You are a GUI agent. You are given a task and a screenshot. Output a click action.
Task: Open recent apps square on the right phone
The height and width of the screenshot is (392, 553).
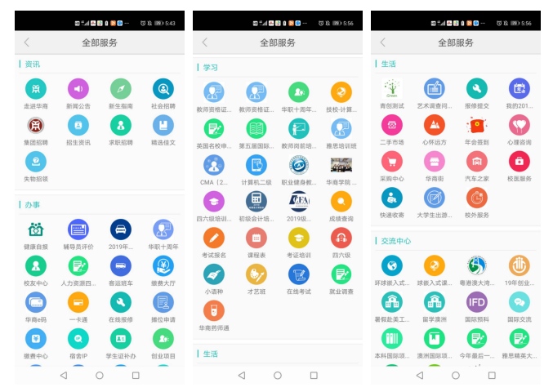click(x=492, y=376)
